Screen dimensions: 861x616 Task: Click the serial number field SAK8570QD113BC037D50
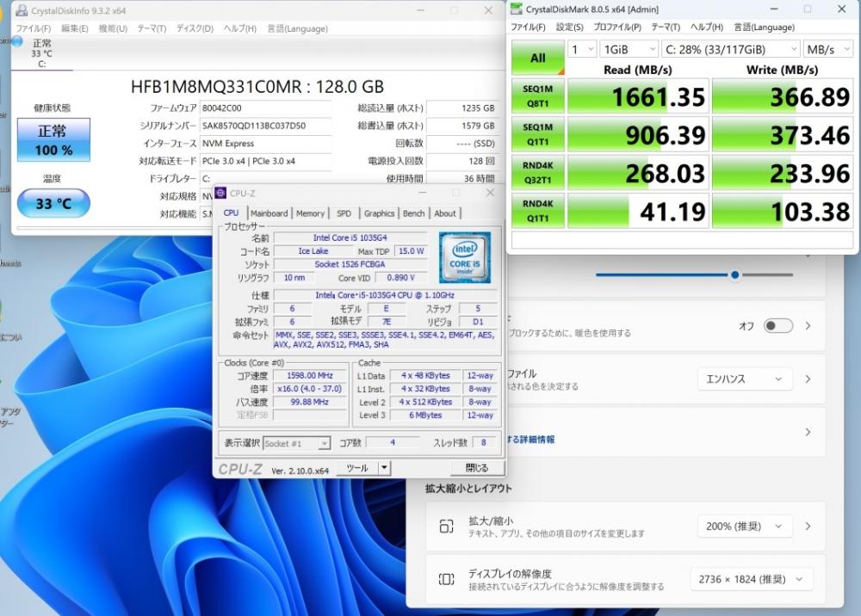(266, 126)
